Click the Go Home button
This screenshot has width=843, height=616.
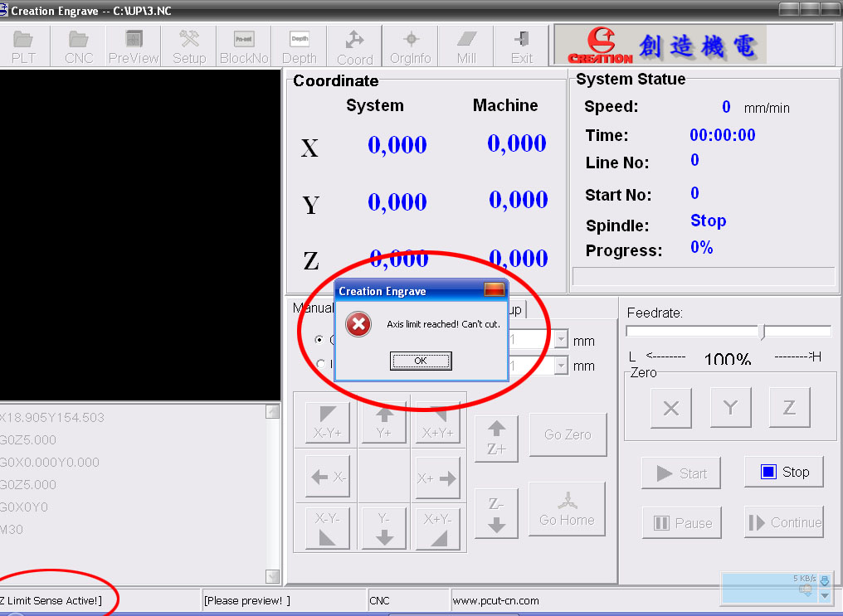click(x=568, y=509)
